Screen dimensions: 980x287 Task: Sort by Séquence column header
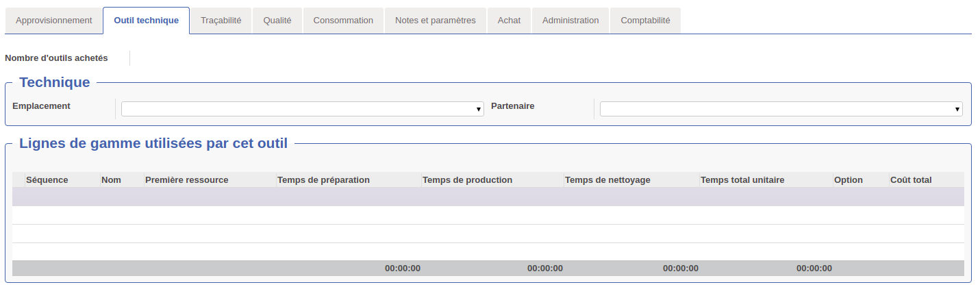pyautogui.click(x=47, y=180)
